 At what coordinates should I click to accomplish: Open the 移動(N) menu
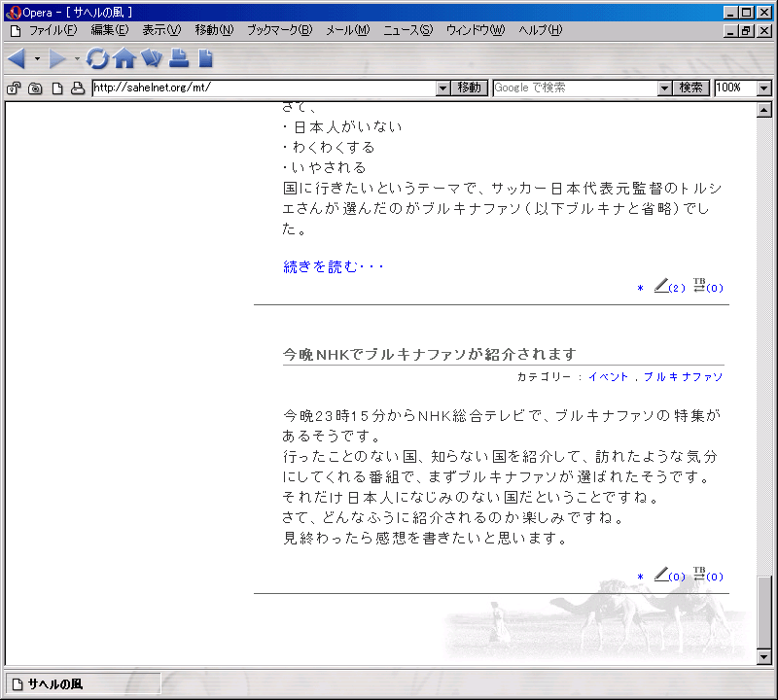tap(214, 31)
